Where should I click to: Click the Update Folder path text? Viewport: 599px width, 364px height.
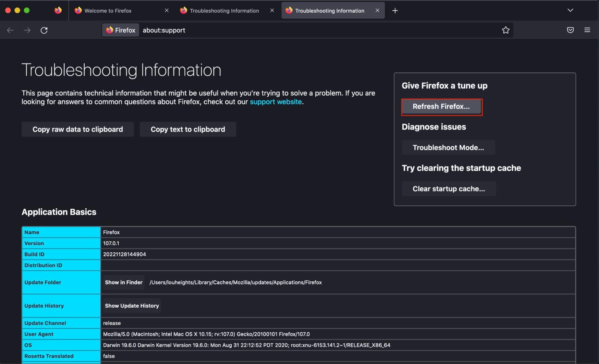[236, 282]
